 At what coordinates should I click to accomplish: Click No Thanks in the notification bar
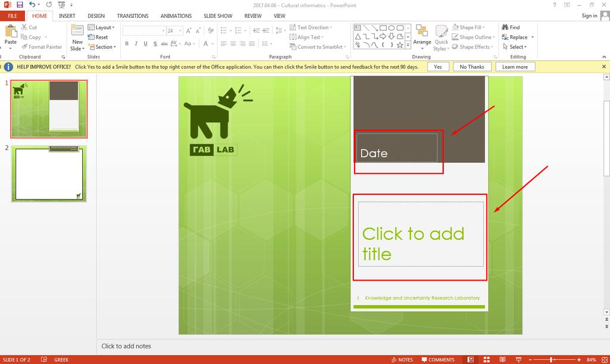472,67
